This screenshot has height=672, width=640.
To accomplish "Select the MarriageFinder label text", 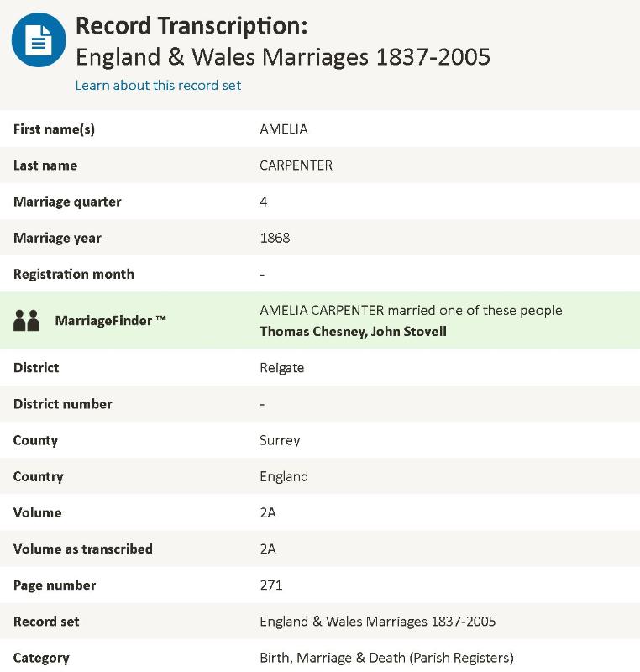I will (110, 320).
